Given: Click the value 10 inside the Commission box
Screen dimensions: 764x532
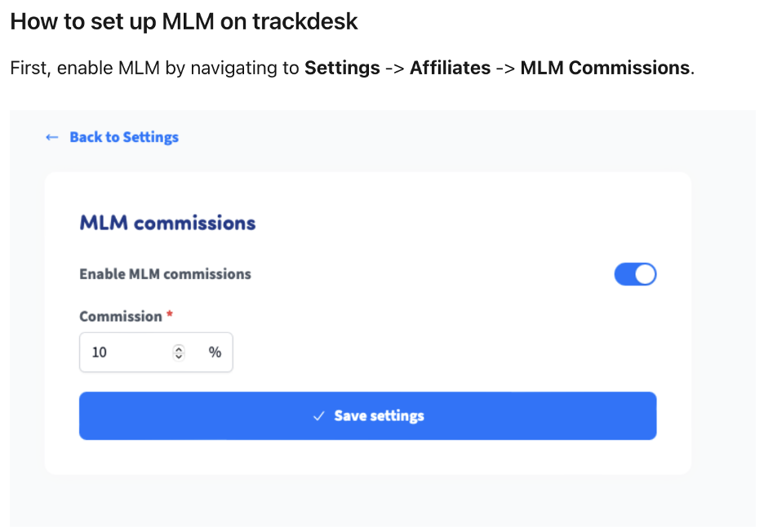Looking at the screenshot, I should click(100, 352).
